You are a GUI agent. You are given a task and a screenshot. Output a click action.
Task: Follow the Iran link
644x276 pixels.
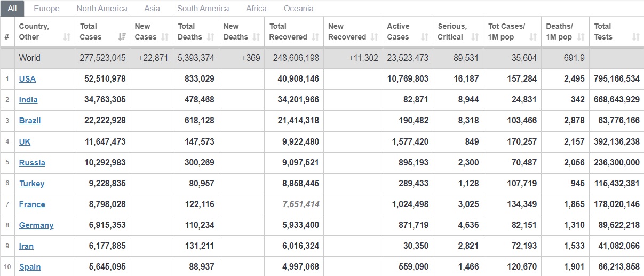[26, 246]
